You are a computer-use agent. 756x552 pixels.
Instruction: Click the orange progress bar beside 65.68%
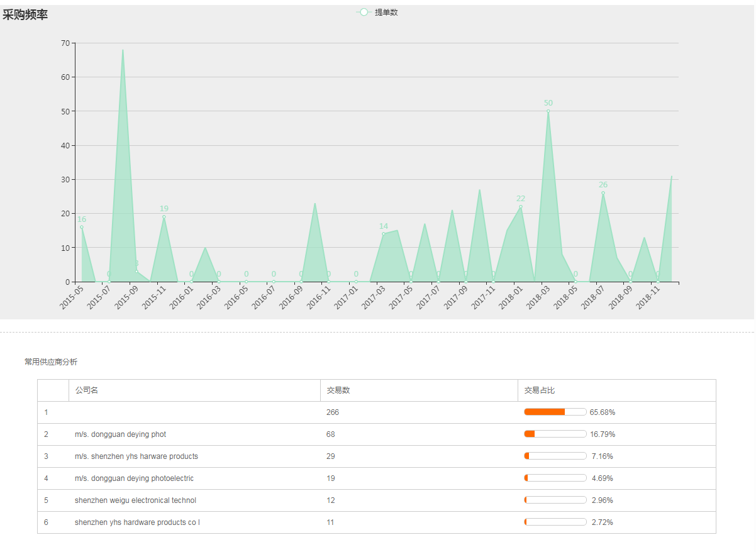(555, 412)
